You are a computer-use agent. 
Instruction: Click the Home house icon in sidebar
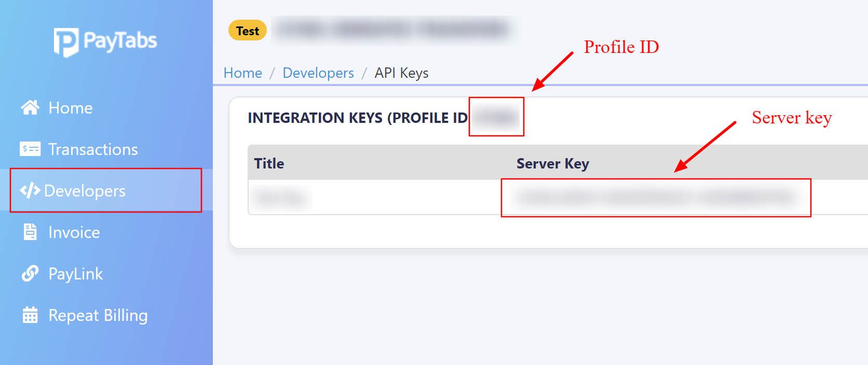(30, 107)
